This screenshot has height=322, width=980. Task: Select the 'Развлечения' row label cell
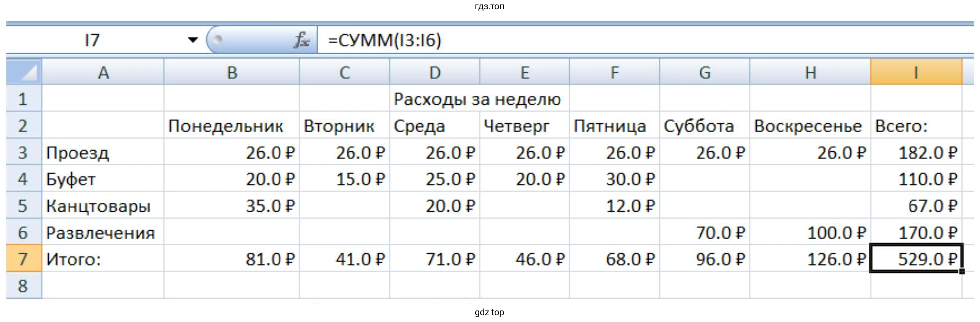[x=103, y=232]
